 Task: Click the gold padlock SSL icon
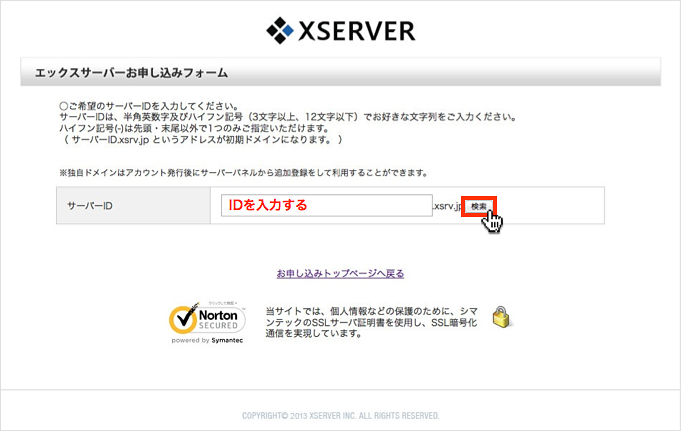tap(502, 317)
